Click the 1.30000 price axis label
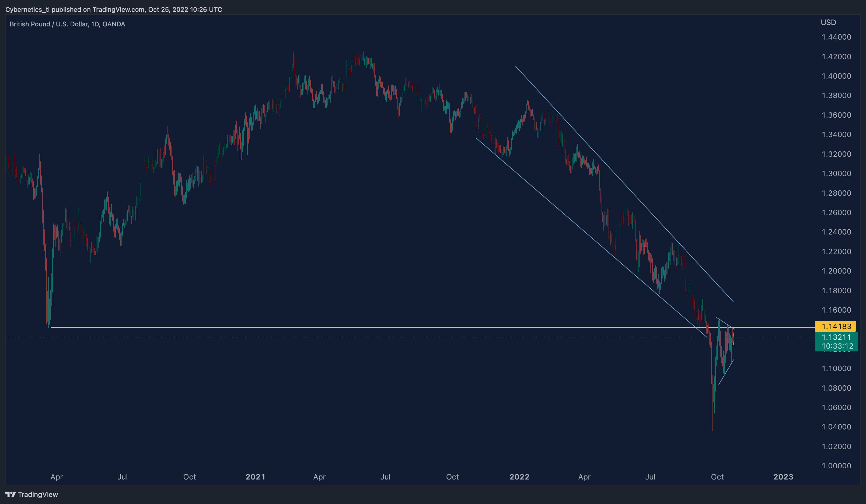866x504 pixels. point(836,173)
